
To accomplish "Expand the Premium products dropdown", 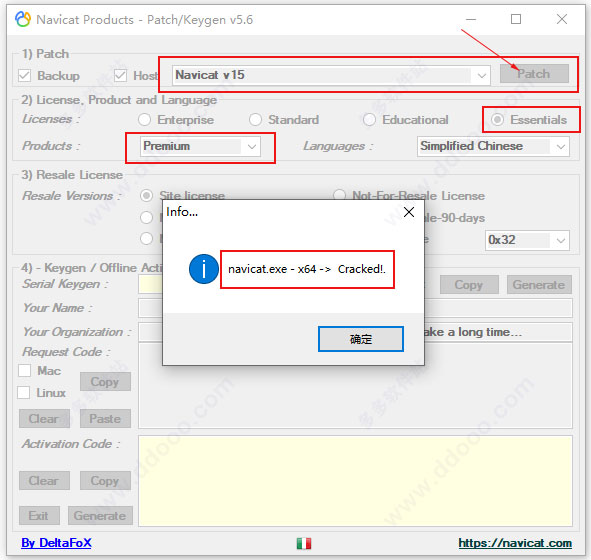I will (200, 147).
